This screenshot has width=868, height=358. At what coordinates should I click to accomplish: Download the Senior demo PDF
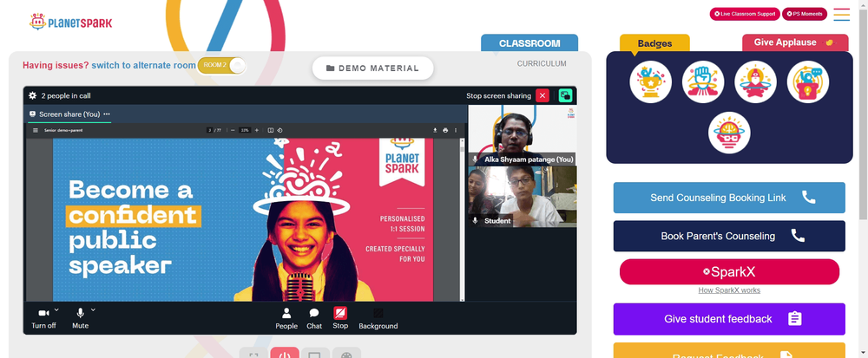pos(435,130)
